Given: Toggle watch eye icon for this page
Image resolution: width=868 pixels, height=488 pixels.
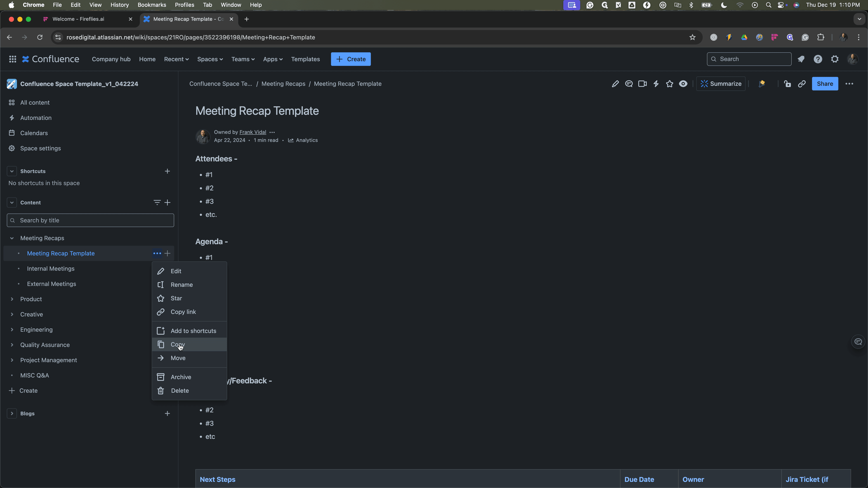Looking at the screenshot, I should coord(683,84).
